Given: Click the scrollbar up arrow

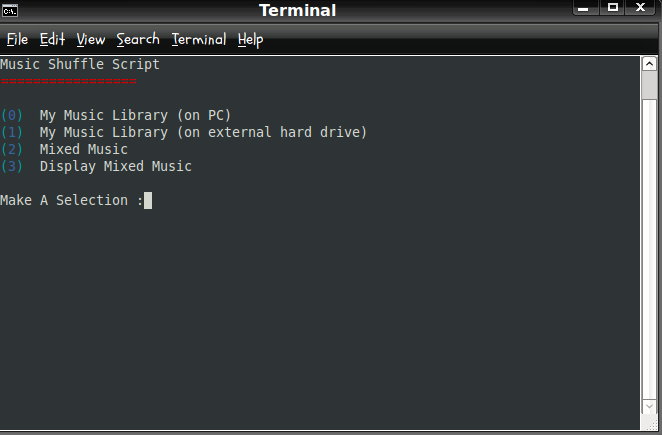Looking at the screenshot, I should [x=649, y=64].
